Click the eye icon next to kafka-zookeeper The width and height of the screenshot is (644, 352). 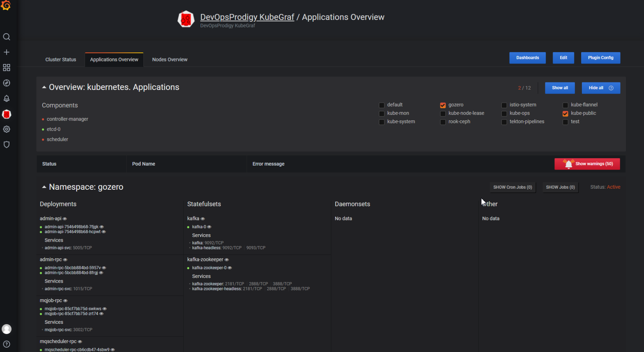(227, 260)
